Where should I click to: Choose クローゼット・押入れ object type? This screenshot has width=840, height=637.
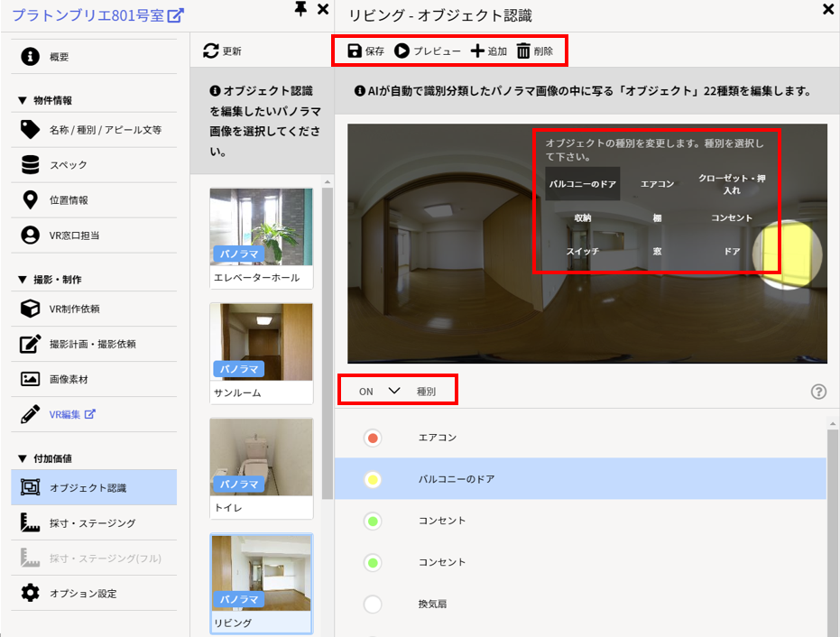point(732,184)
